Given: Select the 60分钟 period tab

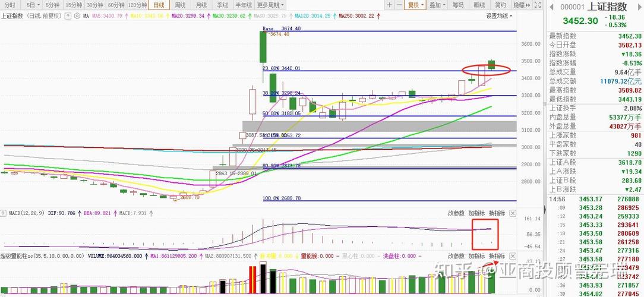Looking at the screenshot, I should pyautogui.click(x=115, y=5).
